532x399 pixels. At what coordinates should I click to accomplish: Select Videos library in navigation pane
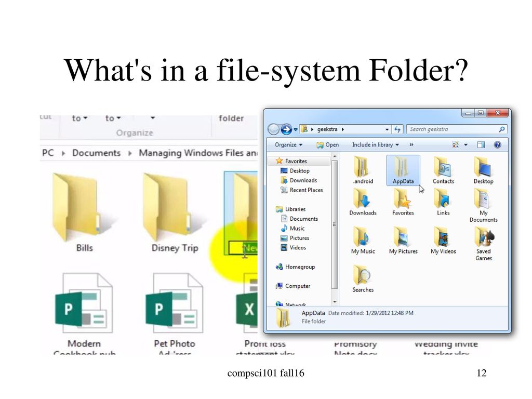coord(298,248)
